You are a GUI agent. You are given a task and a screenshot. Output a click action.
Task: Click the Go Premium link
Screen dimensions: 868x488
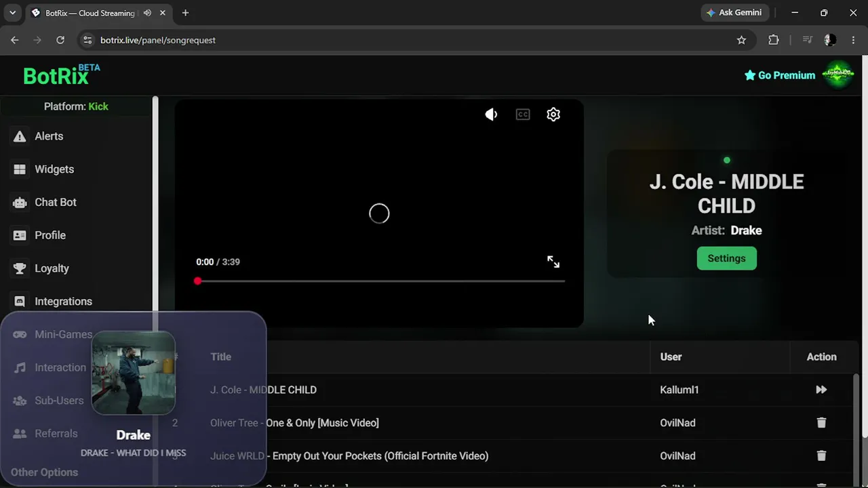(x=780, y=75)
